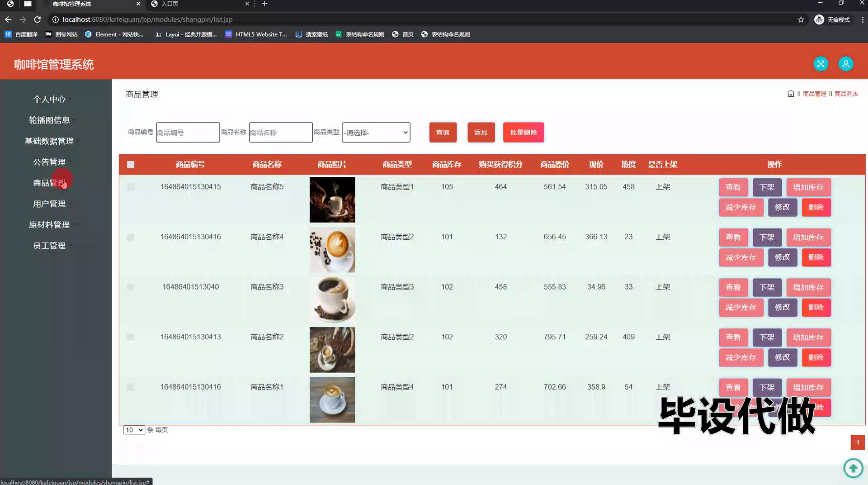Screen dimensions: 868x485
Task: Bookmark this page with star icon
Action: [x=801, y=19]
